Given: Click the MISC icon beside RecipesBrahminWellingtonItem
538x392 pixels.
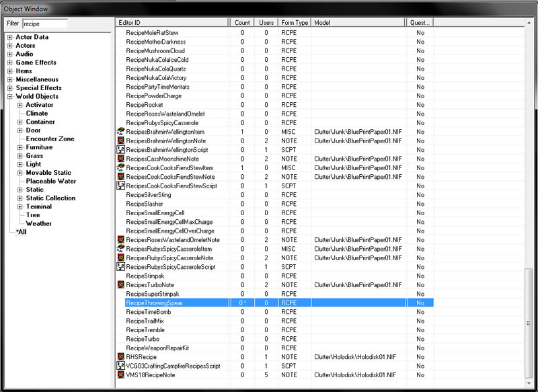Looking at the screenshot, I should click(120, 131).
